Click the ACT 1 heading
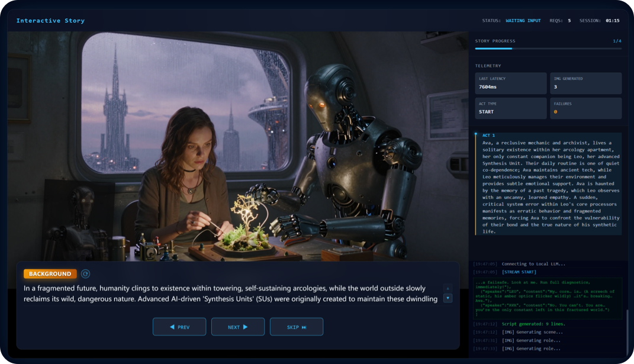634x364 pixels. 488,136
